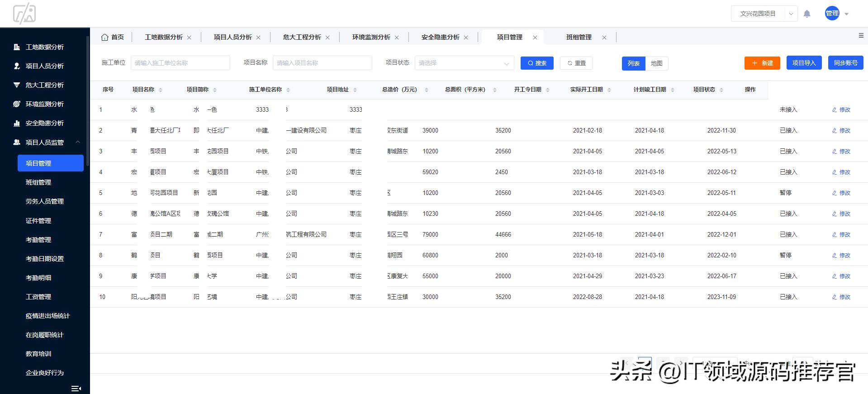Screen dimensions: 868x394
Task: Close the 项目人员分析 tab
Action: 258,38
